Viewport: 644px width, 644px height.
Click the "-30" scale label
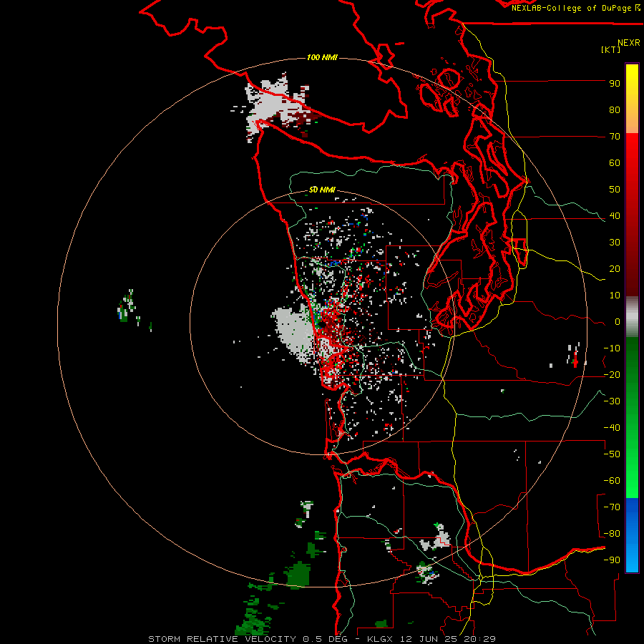pos(612,401)
